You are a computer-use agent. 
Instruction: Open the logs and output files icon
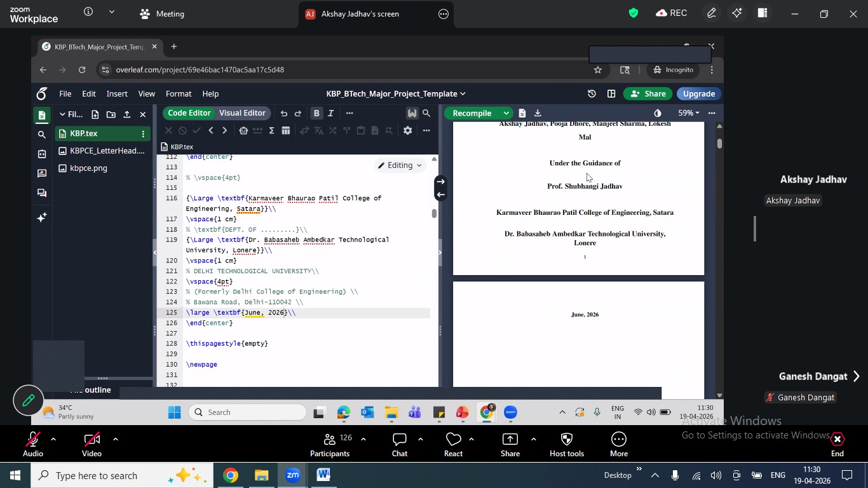pyautogui.click(x=522, y=113)
